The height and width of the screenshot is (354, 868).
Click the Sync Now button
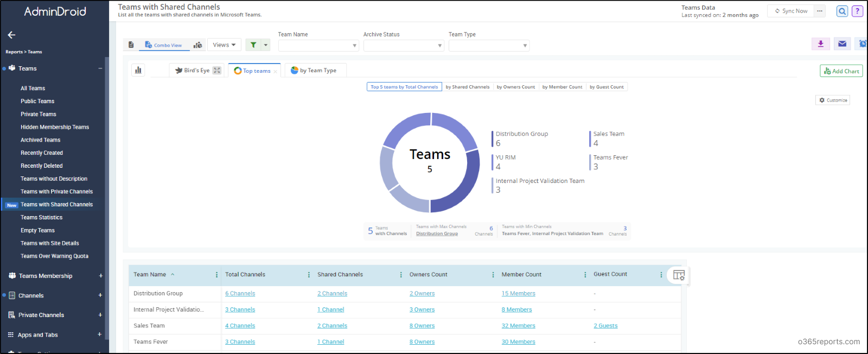point(791,11)
